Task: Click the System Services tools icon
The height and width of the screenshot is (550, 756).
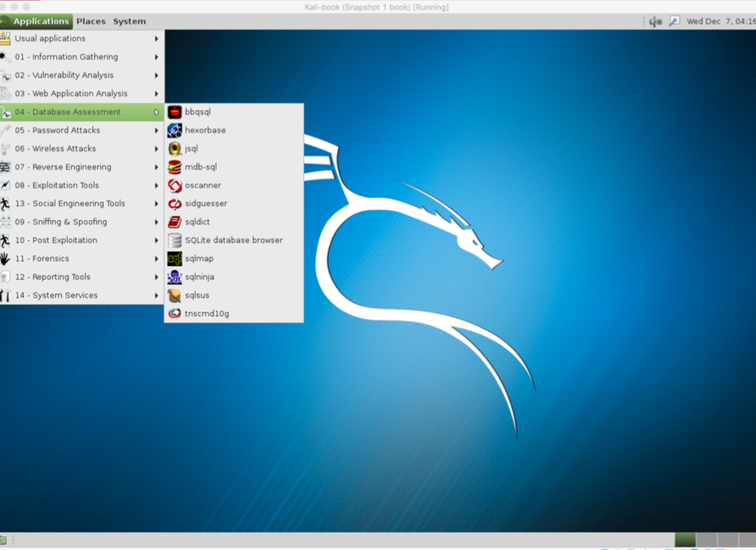Action: click(6, 295)
